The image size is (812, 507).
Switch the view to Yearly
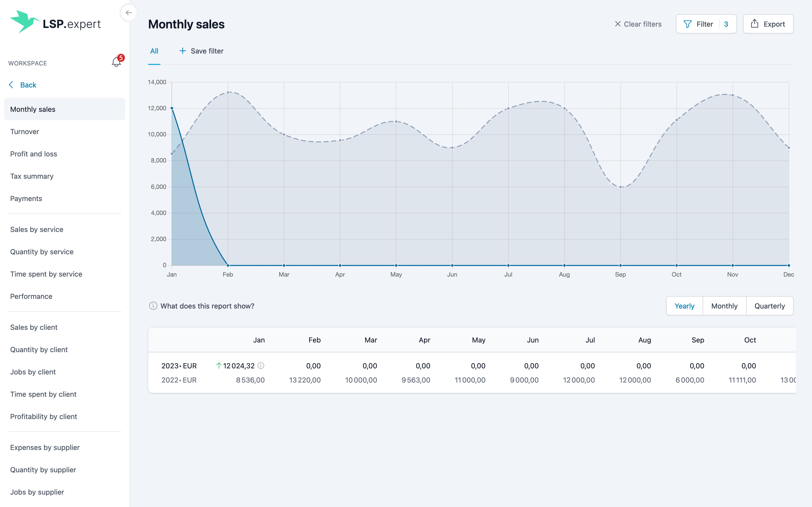click(x=684, y=306)
